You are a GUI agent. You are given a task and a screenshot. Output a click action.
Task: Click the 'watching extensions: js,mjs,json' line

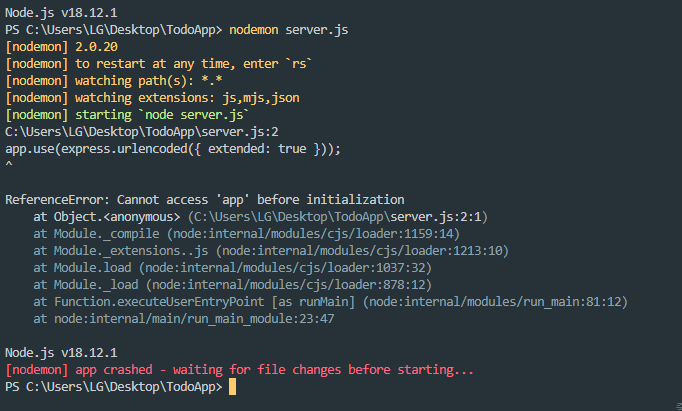pyautogui.click(x=152, y=98)
